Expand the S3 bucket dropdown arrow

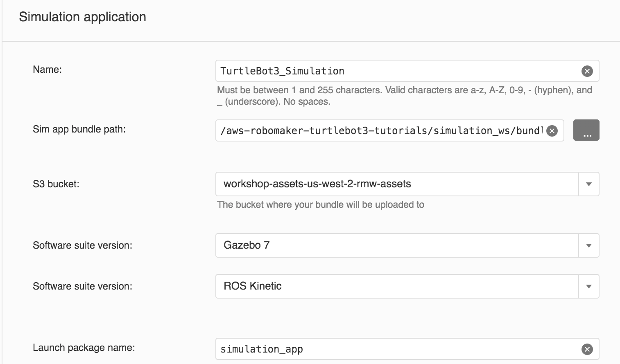[x=588, y=184]
